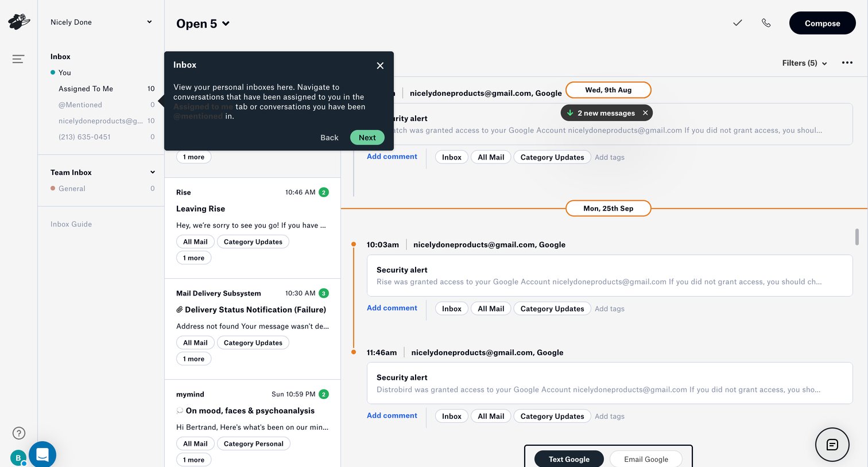The width and height of the screenshot is (868, 467).
Task: Click the conversation pane scrollbar
Action: click(857, 237)
